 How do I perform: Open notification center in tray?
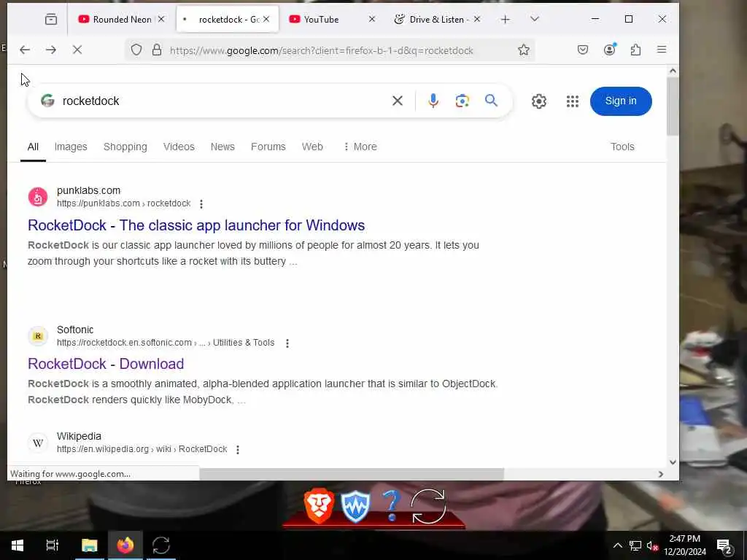tap(724, 545)
